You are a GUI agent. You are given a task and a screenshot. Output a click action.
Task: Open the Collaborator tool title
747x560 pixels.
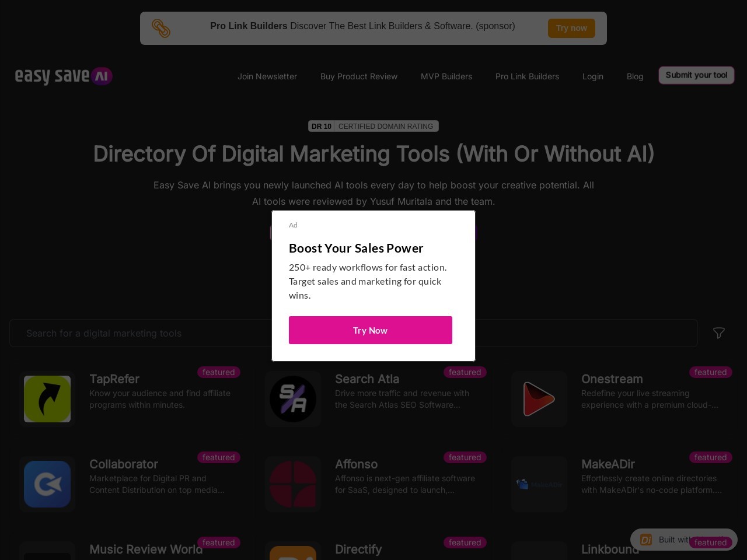tap(124, 464)
